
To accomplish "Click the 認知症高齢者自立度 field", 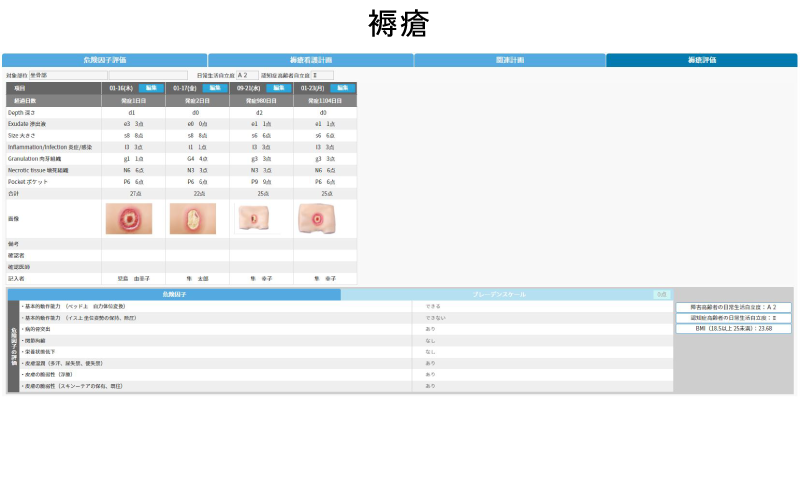I will click(322, 75).
